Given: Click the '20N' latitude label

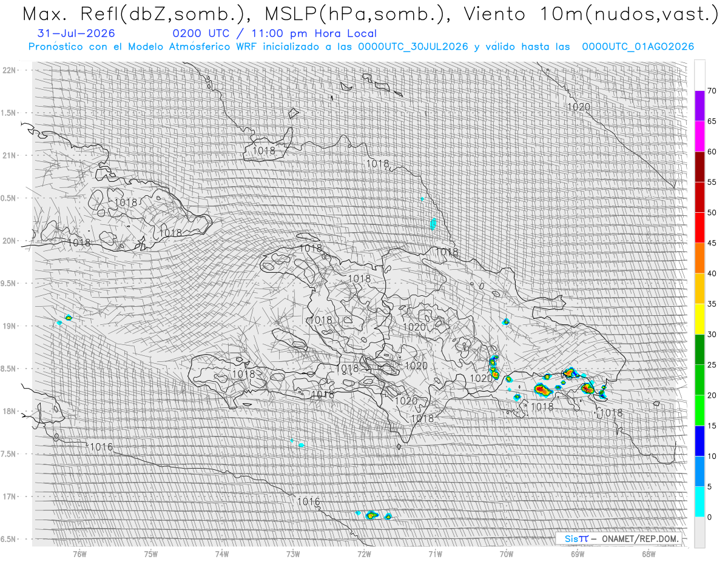Looking at the screenshot, I should coord(10,241).
